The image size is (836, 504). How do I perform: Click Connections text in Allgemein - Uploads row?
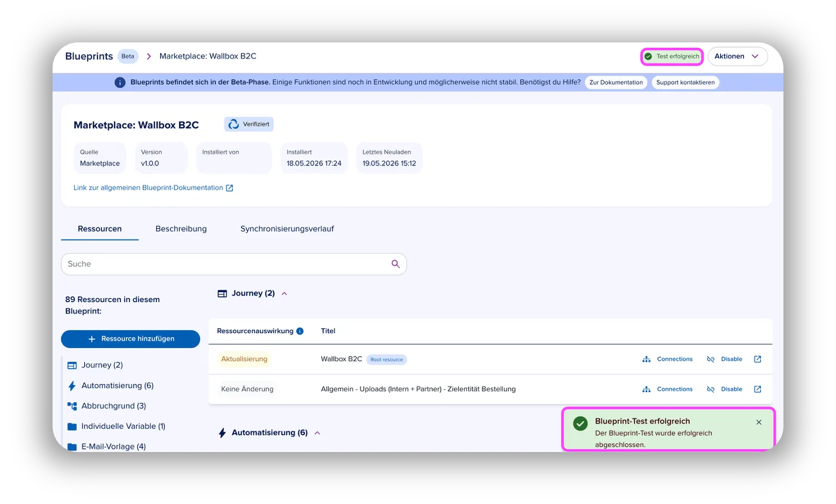pyautogui.click(x=675, y=389)
